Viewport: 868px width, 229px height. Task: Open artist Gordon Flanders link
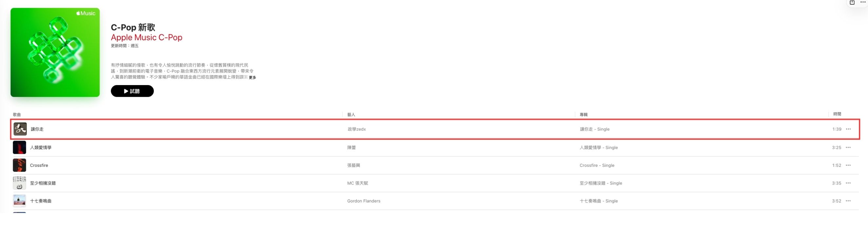364,201
